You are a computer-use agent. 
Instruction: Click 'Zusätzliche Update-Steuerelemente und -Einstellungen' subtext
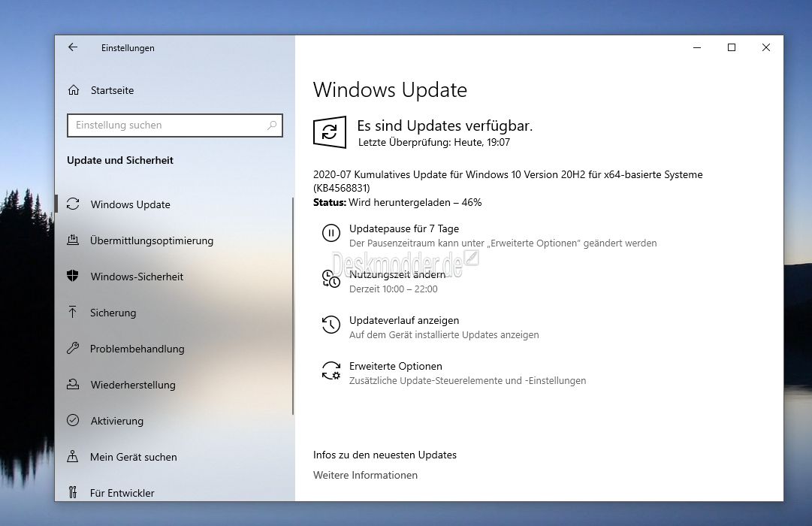point(468,380)
